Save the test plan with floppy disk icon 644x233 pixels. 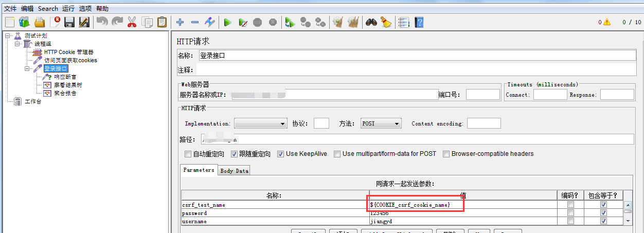coord(69,22)
